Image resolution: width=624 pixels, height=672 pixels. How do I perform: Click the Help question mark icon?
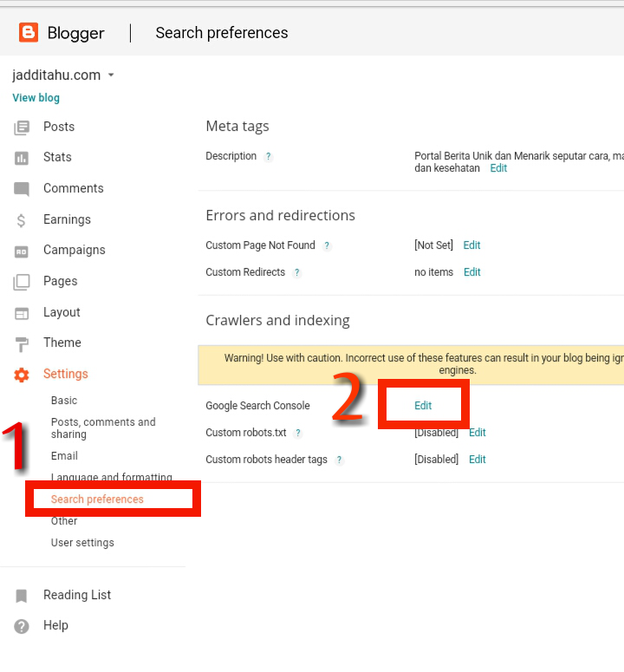pos(22,626)
